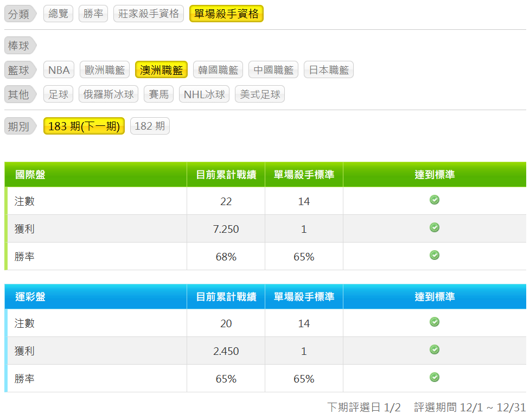Switch to period 182 期
The image size is (530, 420).
[150, 126]
